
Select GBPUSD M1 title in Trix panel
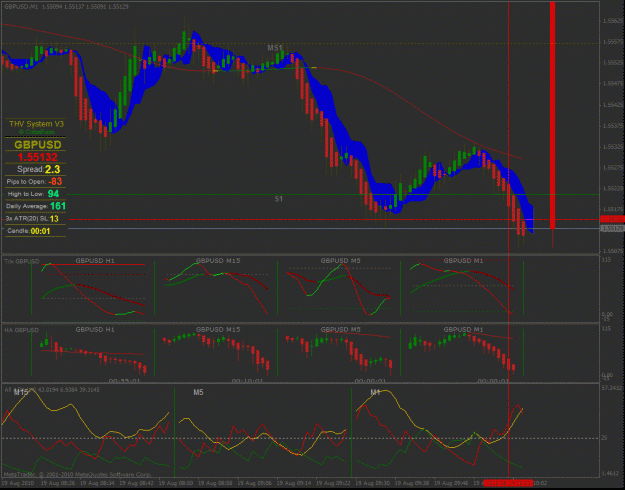tap(464, 261)
